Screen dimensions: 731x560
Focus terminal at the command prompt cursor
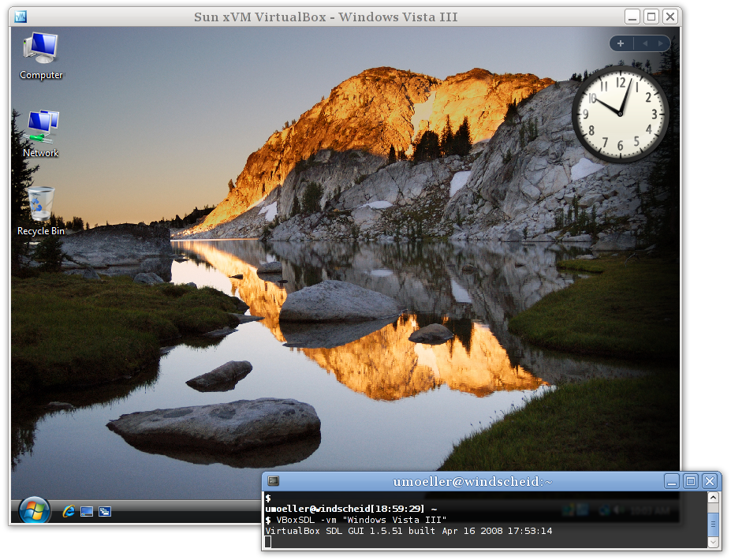click(x=267, y=541)
